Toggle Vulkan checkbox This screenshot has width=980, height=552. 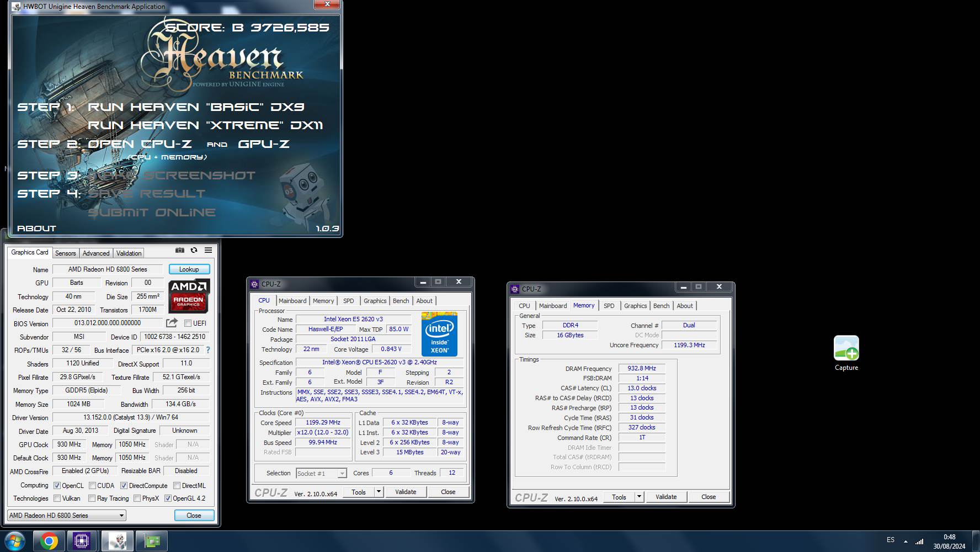pyautogui.click(x=57, y=498)
